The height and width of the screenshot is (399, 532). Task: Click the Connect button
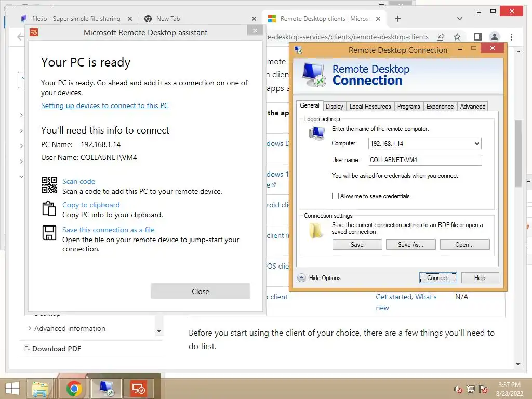coord(437,278)
